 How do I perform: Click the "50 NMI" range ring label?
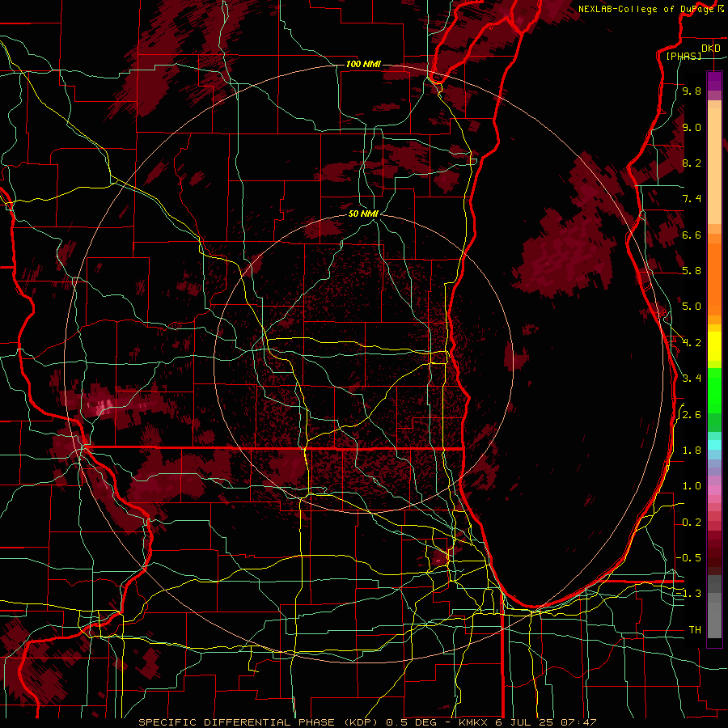tap(363, 214)
